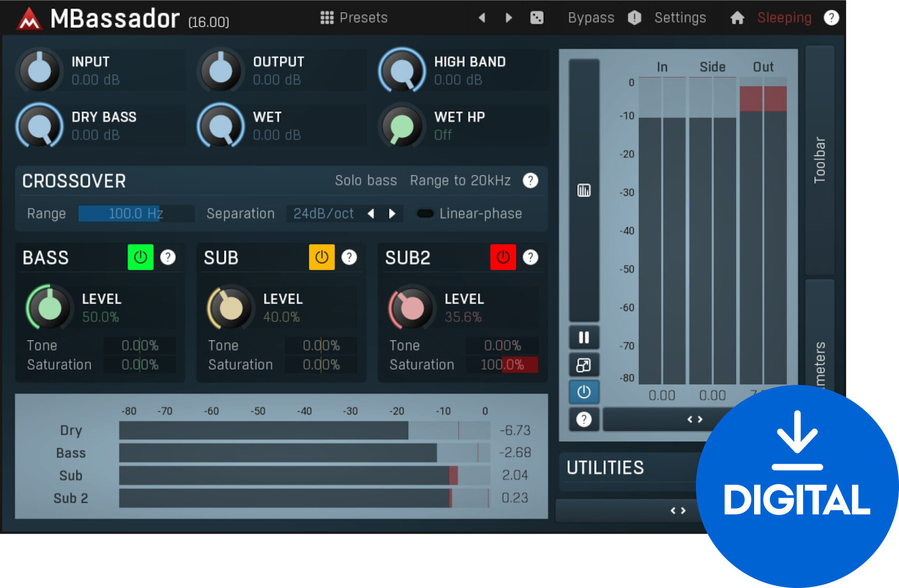Toggle the BASS green power button
This screenshot has width=899, height=588.
(141, 258)
